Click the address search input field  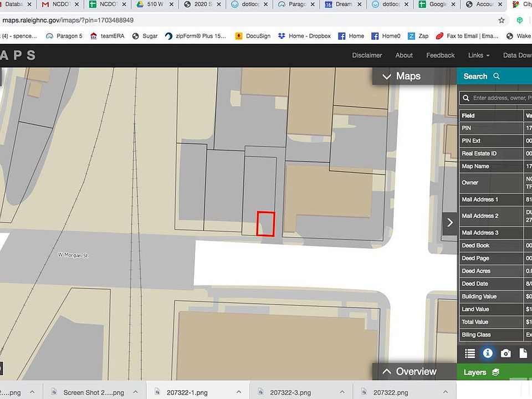coord(499,98)
